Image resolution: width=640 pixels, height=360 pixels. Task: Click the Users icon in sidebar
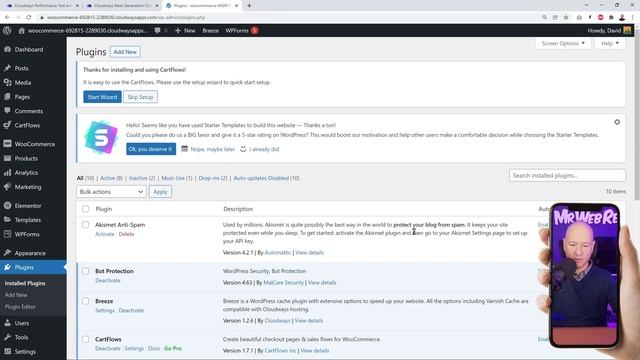point(7,323)
